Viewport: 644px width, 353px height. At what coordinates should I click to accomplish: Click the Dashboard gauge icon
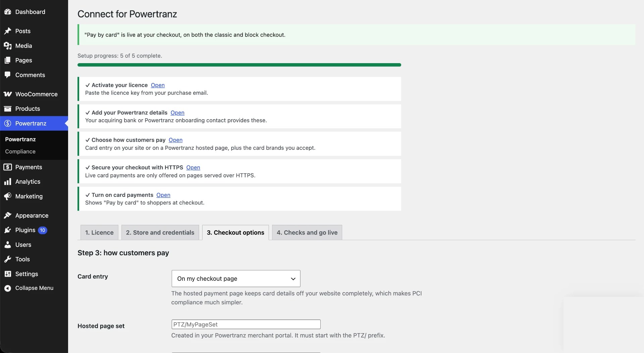pos(8,12)
